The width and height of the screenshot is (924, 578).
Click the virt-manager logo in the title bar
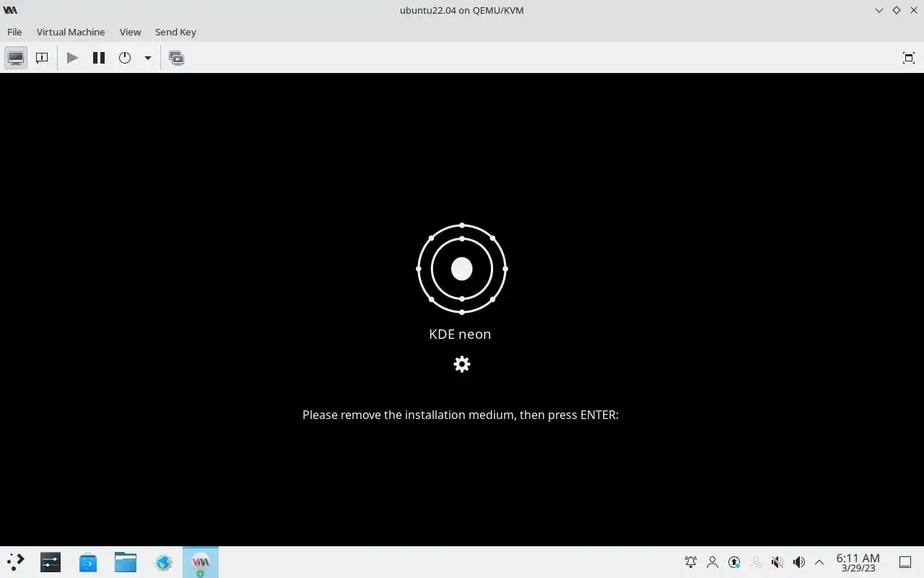click(10, 10)
